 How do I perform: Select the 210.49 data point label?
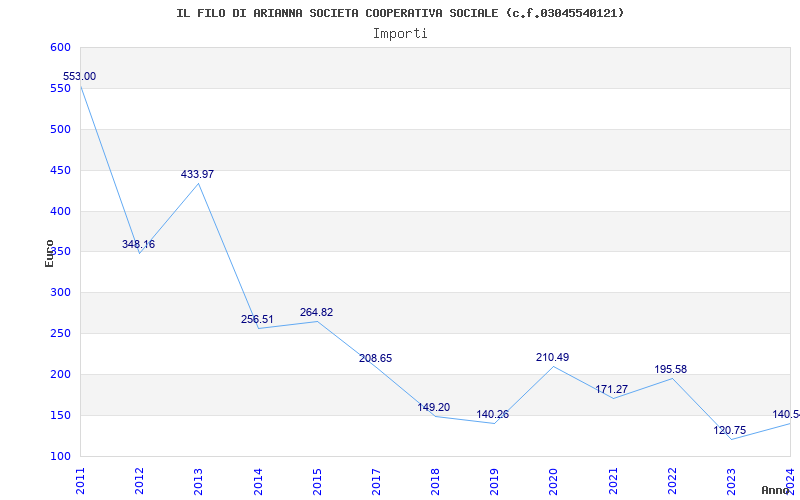tap(553, 357)
